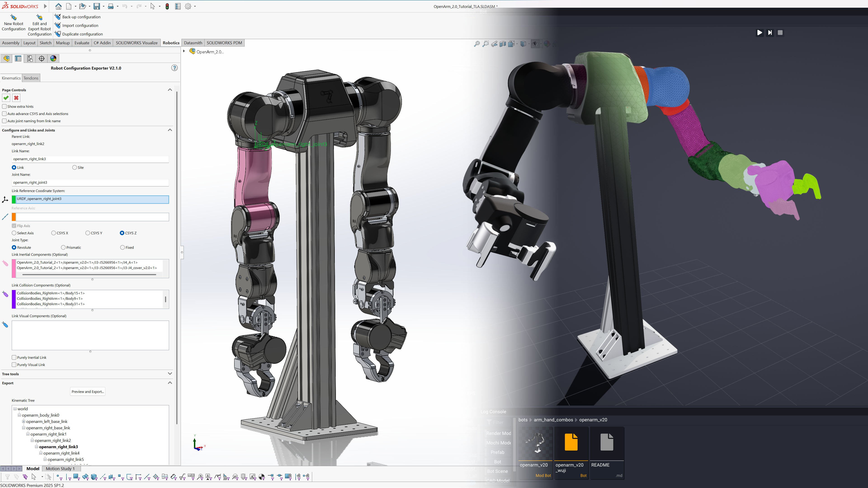Switch to the Evaluate ribbon tab
Image resolution: width=868 pixels, height=488 pixels.
[x=82, y=43]
